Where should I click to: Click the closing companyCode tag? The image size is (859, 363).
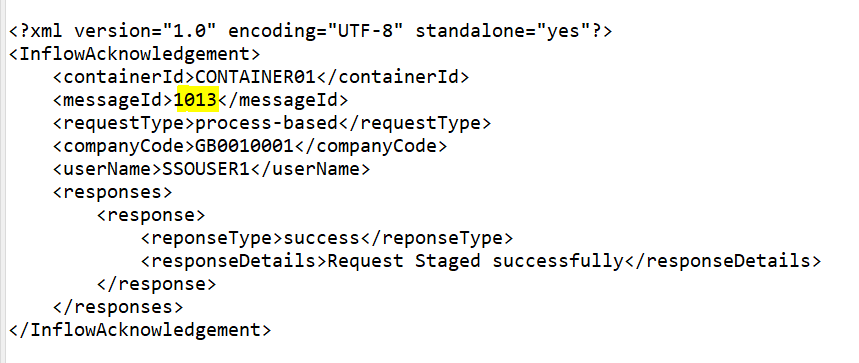[371, 146]
